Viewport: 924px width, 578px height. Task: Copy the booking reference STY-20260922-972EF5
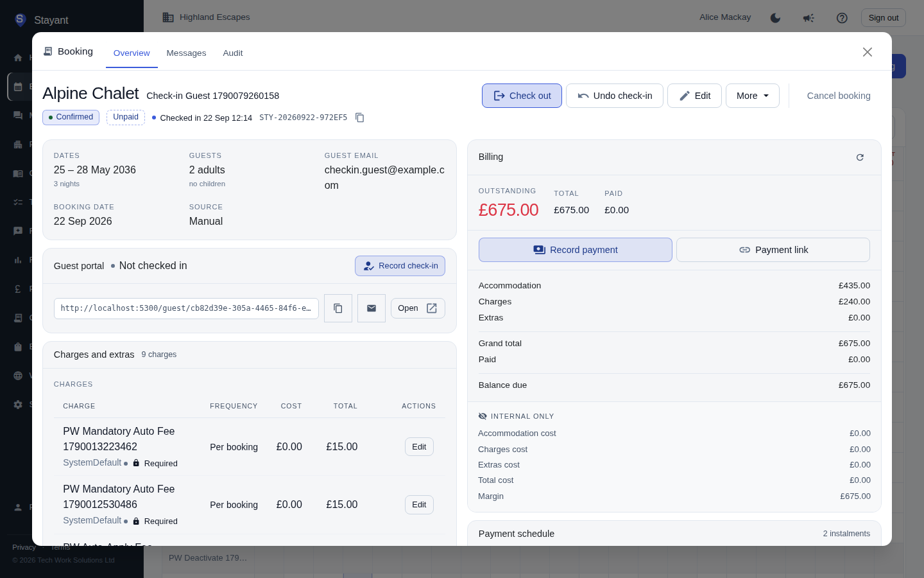point(360,118)
